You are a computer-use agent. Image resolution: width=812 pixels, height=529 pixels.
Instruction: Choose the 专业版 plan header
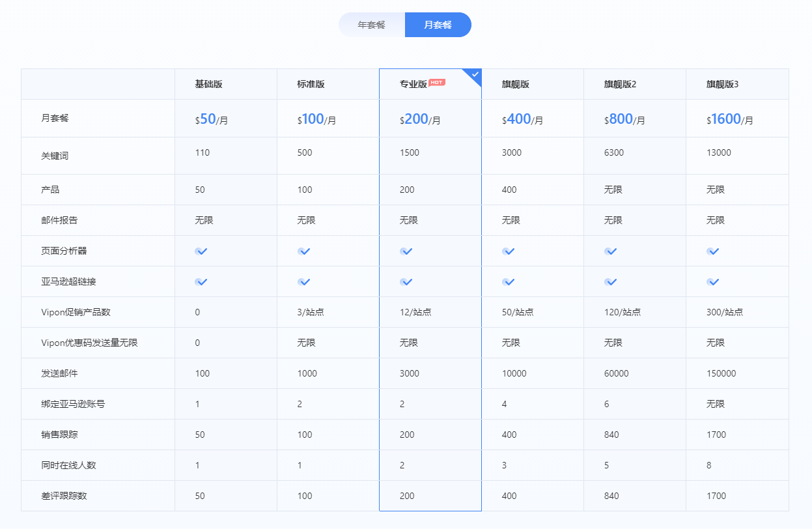pyautogui.click(x=413, y=84)
